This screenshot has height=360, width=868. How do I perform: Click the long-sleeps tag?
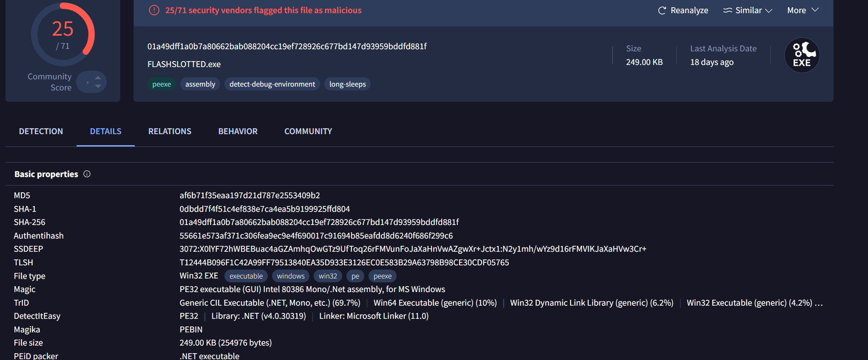347,84
